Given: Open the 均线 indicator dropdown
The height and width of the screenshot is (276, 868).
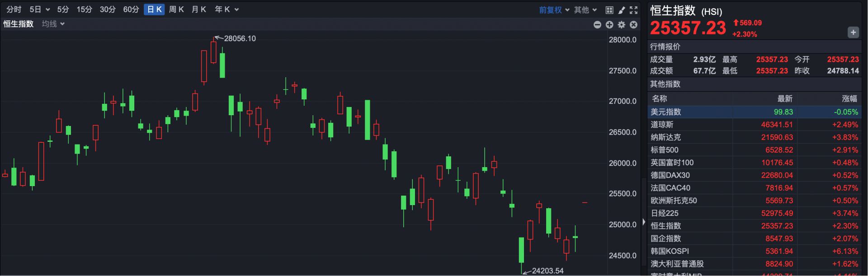Looking at the screenshot, I should pyautogui.click(x=53, y=24).
